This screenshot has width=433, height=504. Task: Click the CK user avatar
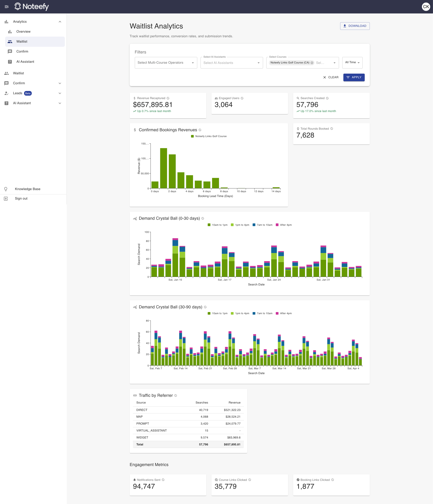click(426, 6)
